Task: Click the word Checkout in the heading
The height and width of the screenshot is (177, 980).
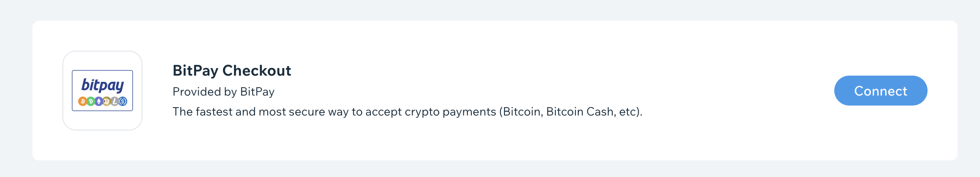Action: [257, 71]
